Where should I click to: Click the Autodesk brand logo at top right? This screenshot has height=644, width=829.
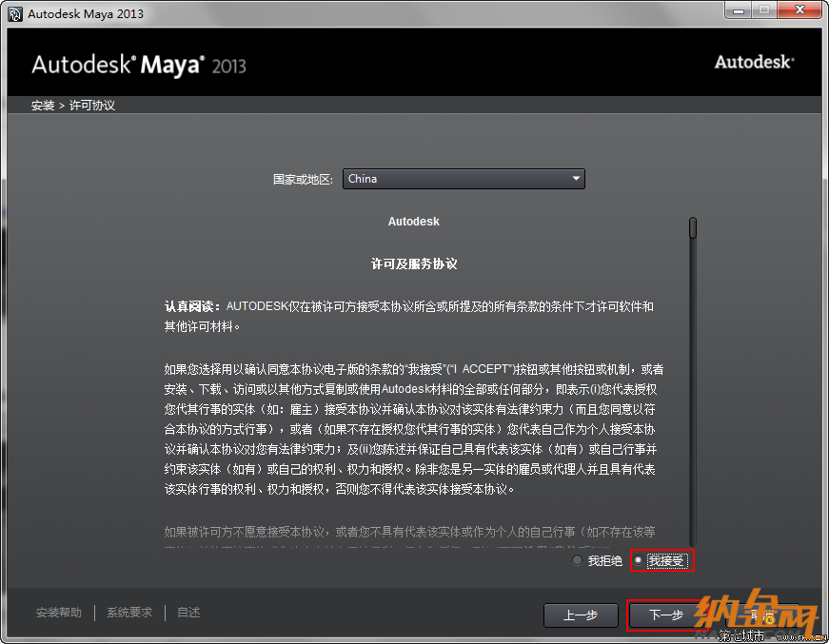pyautogui.click(x=754, y=62)
